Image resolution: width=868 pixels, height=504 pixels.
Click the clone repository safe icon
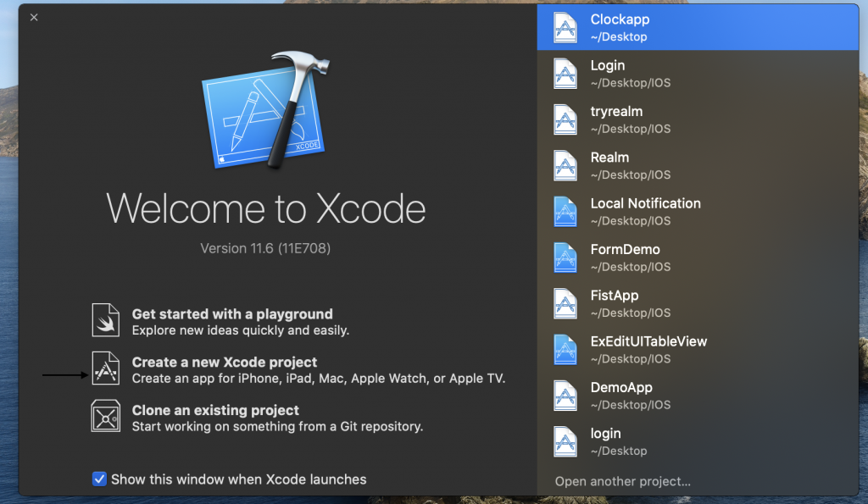[x=106, y=416]
